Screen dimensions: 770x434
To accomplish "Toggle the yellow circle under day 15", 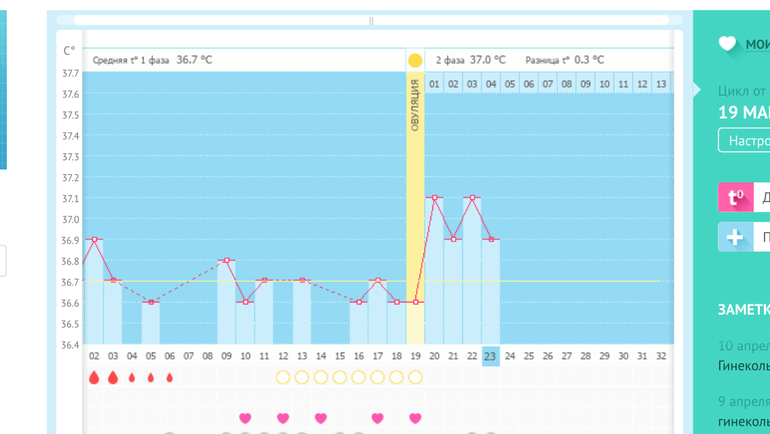I will pos(339,378).
